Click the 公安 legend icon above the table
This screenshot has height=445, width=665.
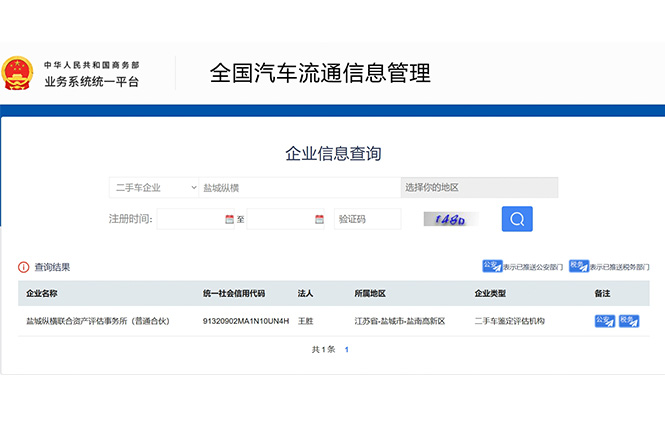(x=492, y=266)
